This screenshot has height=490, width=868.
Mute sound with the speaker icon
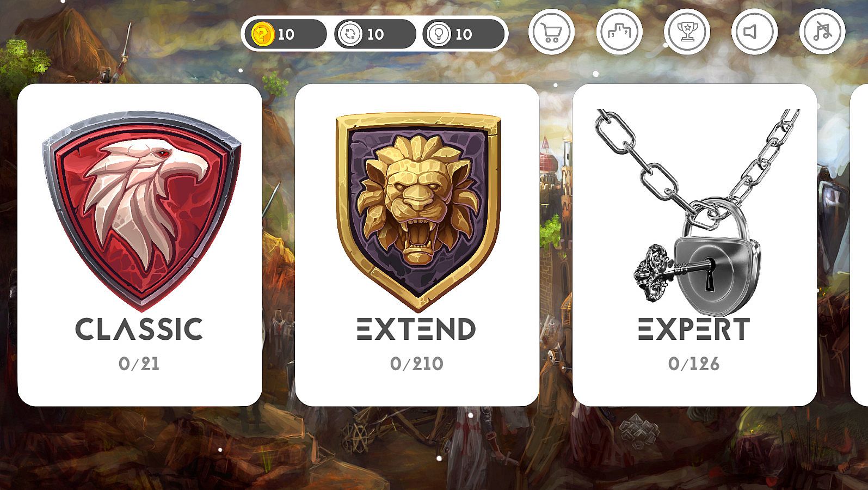coord(754,32)
